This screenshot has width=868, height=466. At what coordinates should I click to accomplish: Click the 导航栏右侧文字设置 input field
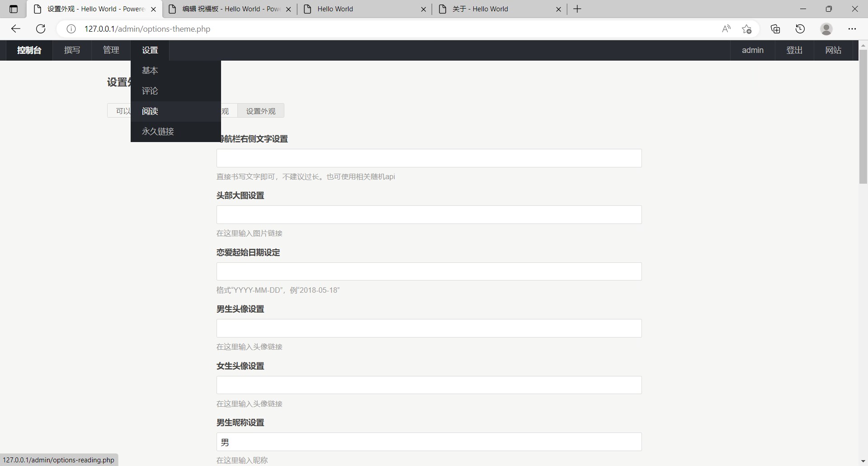[429, 158]
